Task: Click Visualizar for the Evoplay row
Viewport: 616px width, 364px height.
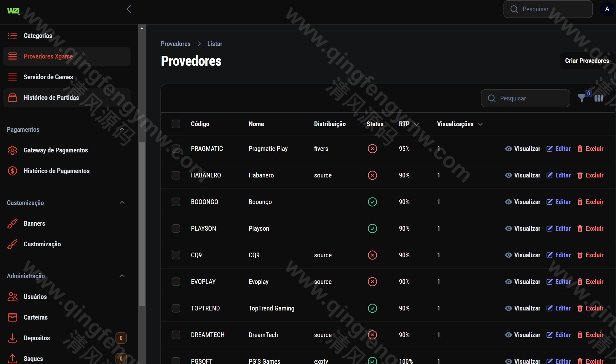Action: [523, 282]
